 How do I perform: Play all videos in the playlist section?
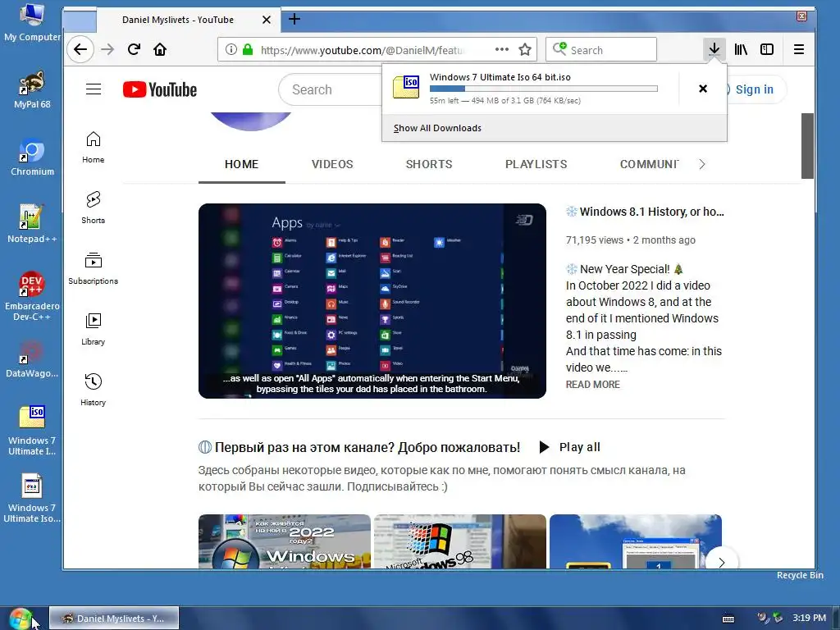pyautogui.click(x=569, y=447)
